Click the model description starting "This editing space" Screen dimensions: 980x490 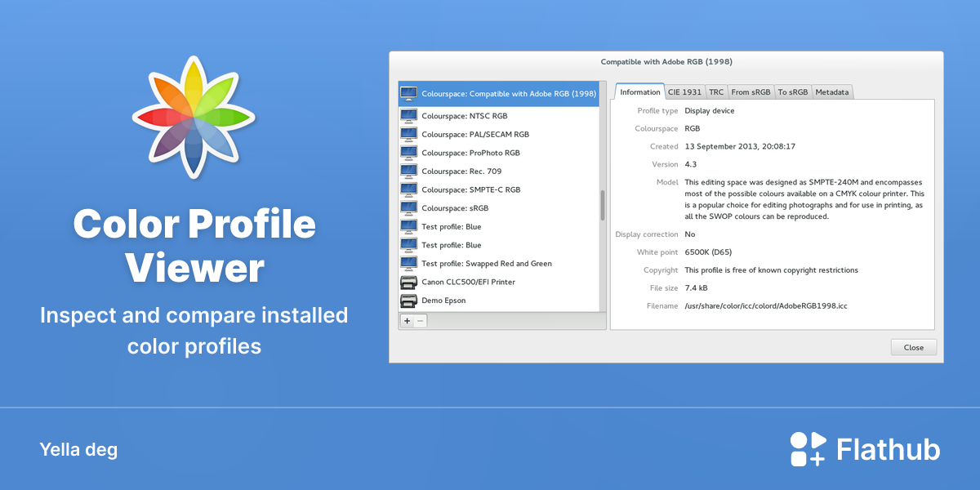pos(805,199)
